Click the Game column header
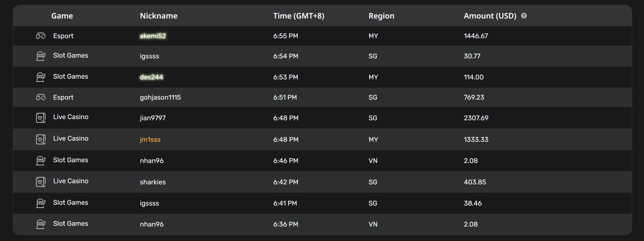Image resolution: width=644 pixels, height=241 pixels. [x=62, y=16]
